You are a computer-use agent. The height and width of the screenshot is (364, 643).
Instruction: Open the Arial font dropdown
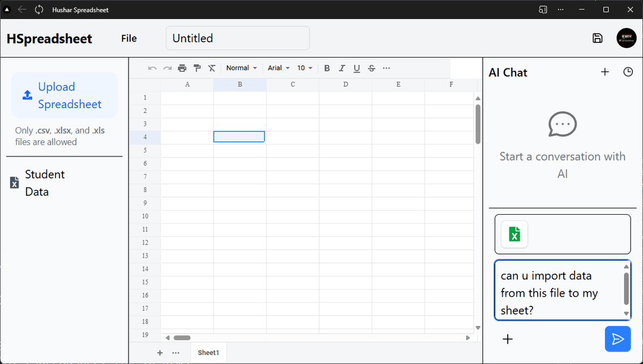coord(279,68)
